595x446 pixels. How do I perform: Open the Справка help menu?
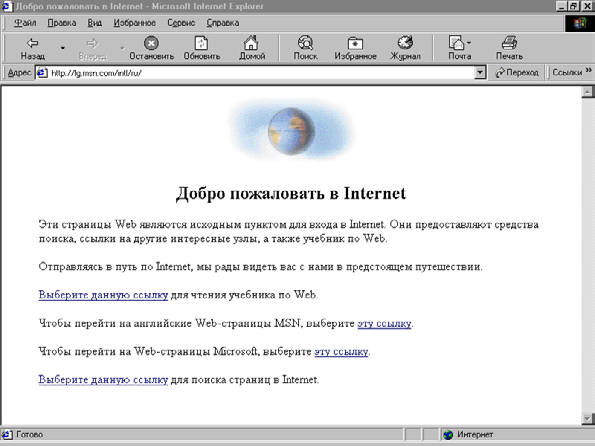[223, 23]
